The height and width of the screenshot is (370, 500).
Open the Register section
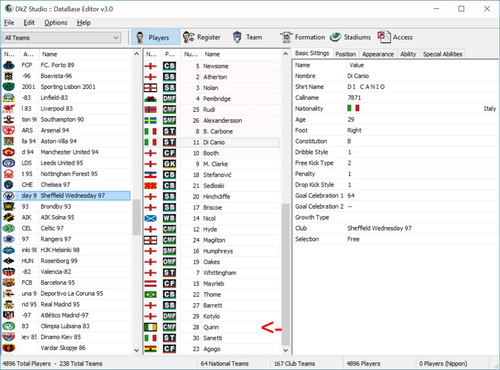202,37
